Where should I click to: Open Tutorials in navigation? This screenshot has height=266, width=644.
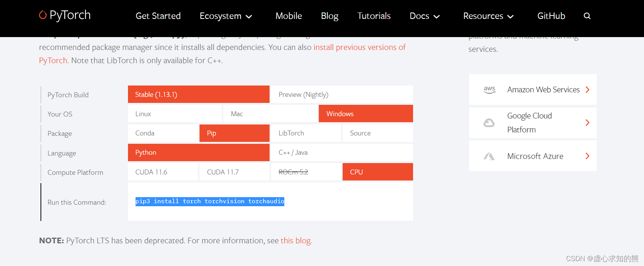pyautogui.click(x=374, y=16)
